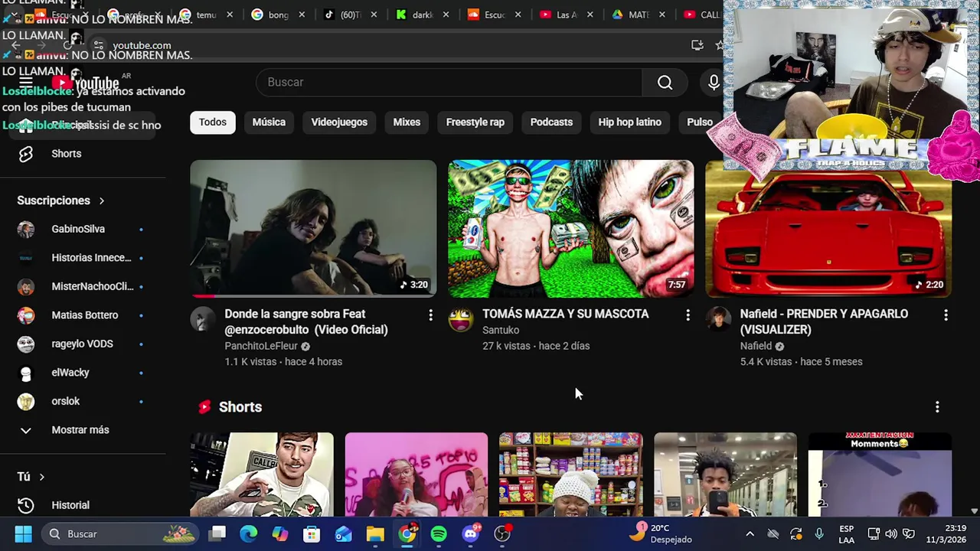Open the grocery store Short thumbnail
980x551 pixels.
tap(571, 474)
